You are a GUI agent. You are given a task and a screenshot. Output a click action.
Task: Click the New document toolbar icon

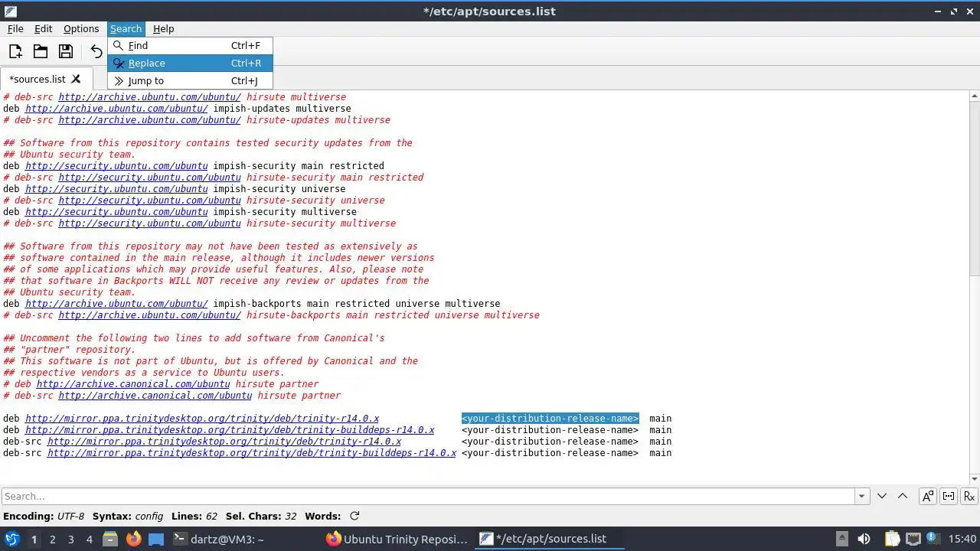[x=15, y=51]
